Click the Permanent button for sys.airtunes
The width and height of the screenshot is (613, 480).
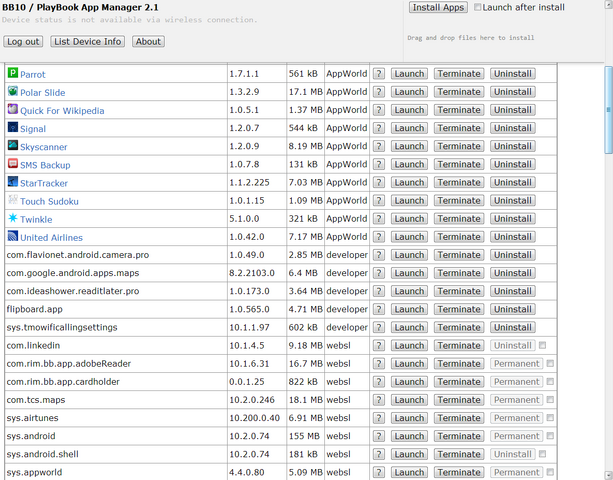[x=516, y=418]
